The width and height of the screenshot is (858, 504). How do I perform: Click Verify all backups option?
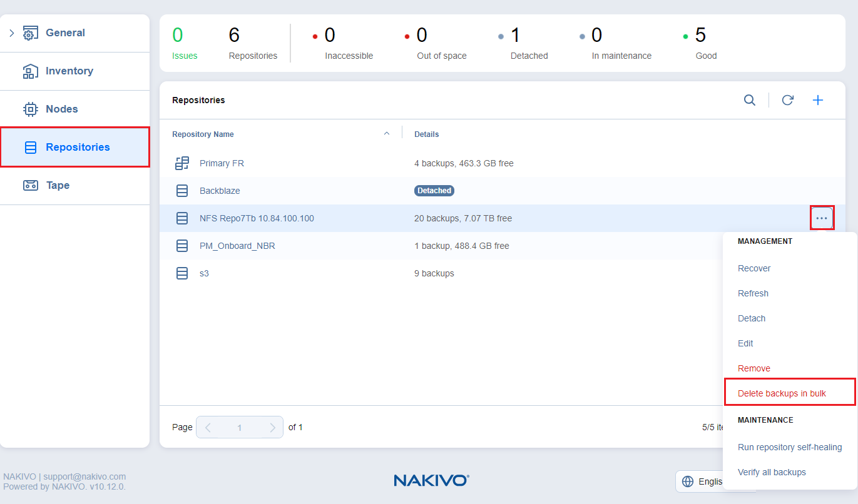click(x=772, y=472)
